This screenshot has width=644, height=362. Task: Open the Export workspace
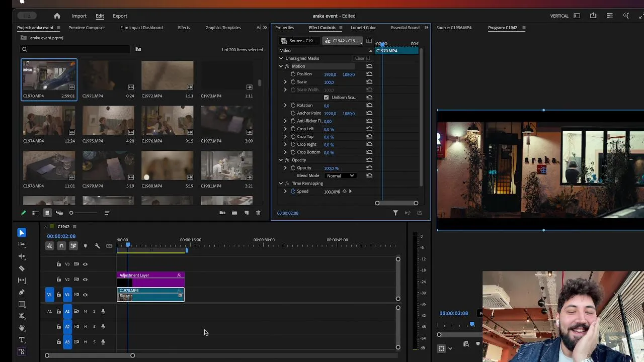coord(120,16)
